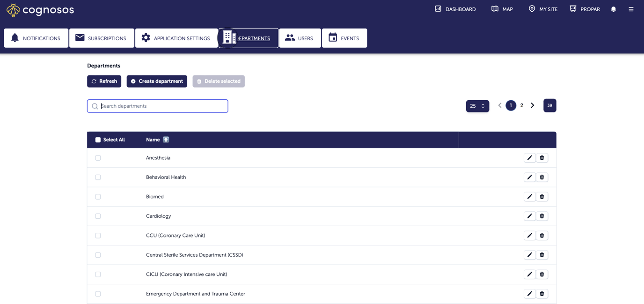
Task: Go to previous page arrow
Action: [x=499, y=105]
